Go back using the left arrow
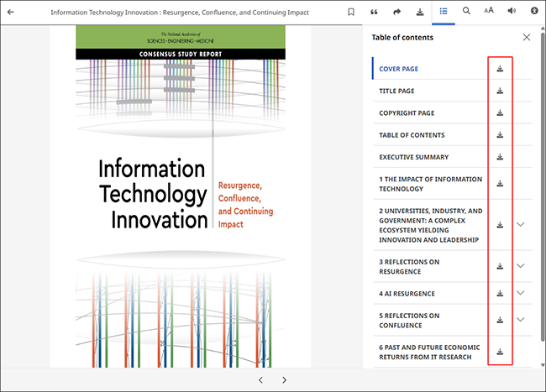The height and width of the screenshot is (392, 546). tap(11, 12)
